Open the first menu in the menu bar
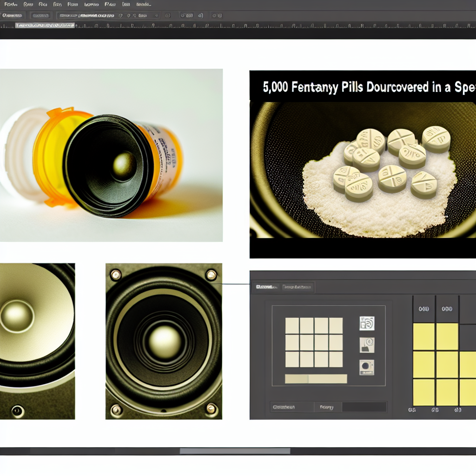Viewport: 476px width, 476px height. pyautogui.click(x=10, y=4)
